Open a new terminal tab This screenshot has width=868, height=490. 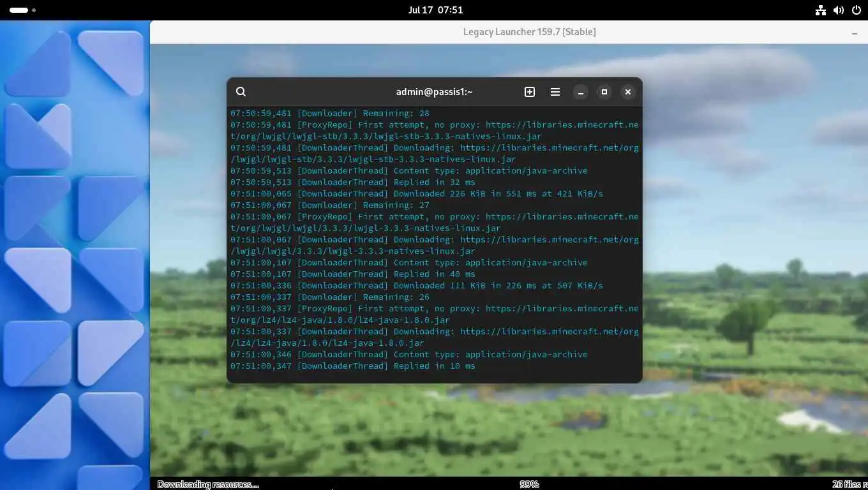point(530,92)
